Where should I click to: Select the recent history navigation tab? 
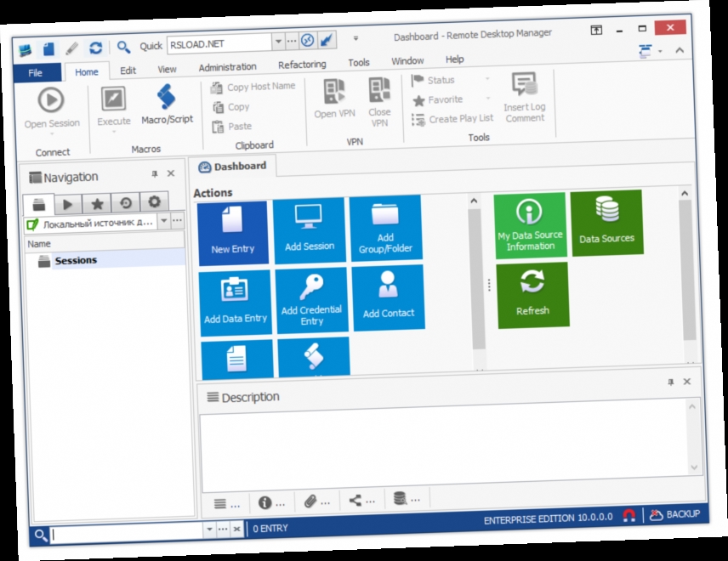126,203
